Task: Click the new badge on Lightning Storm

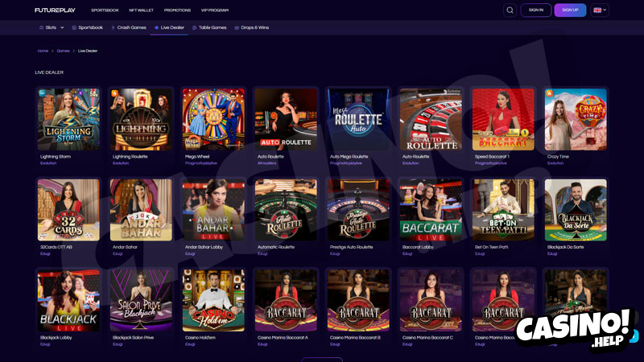Action: pyautogui.click(x=43, y=93)
